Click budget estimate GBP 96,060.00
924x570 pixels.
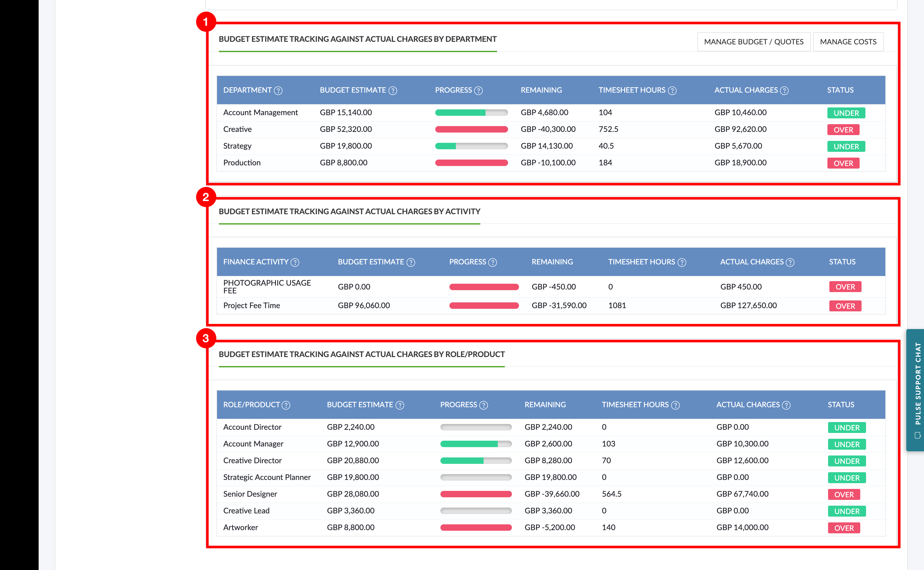pos(364,306)
